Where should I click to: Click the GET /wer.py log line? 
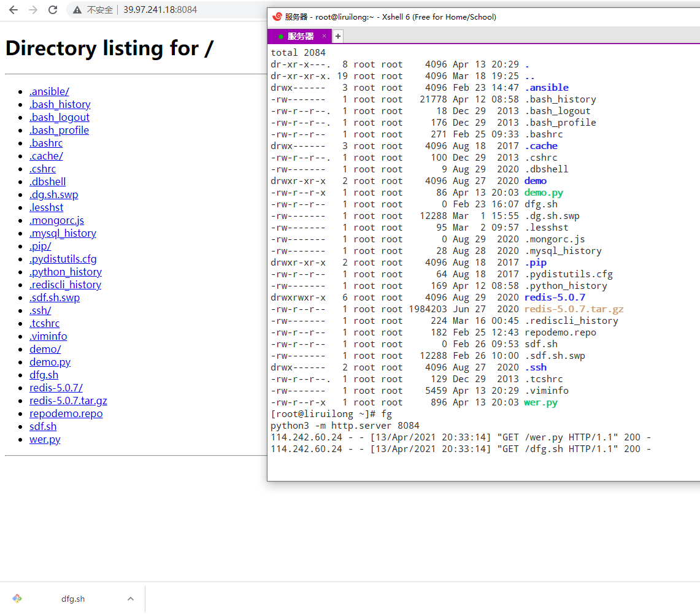[x=461, y=437]
